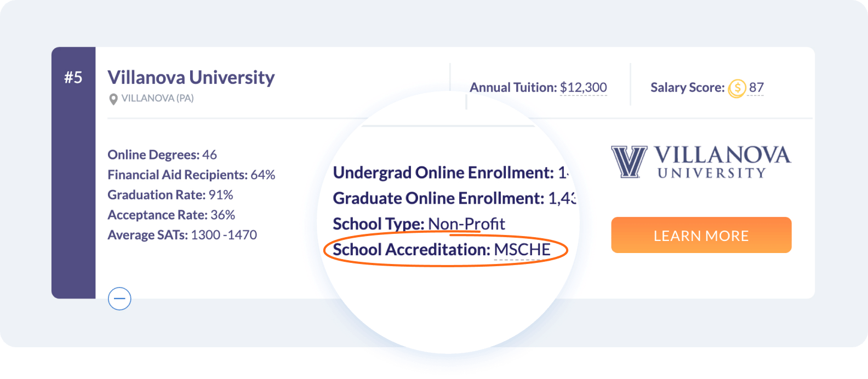The width and height of the screenshot is (868, 379).
Task: Click the LEARN MORE button
Action: (x=701, y=235)
